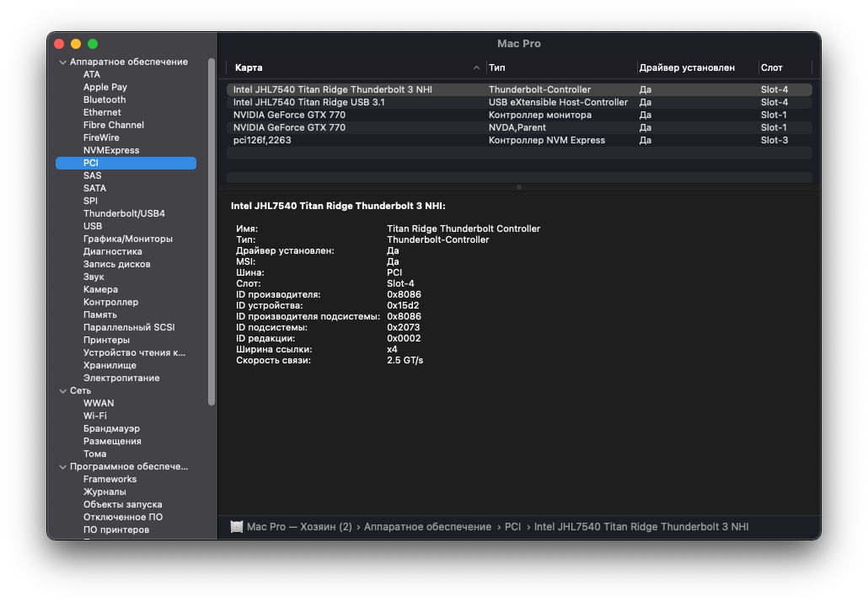Open Frameworks software section
The width and height of the screenshot is (868, 602).
tap(110, 480)
